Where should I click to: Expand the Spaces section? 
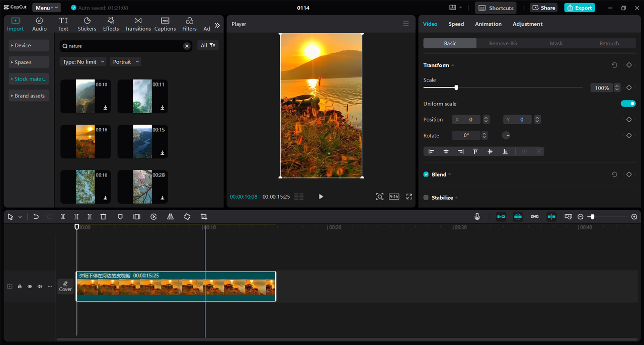pyautogui.click(x=29, y=62)
